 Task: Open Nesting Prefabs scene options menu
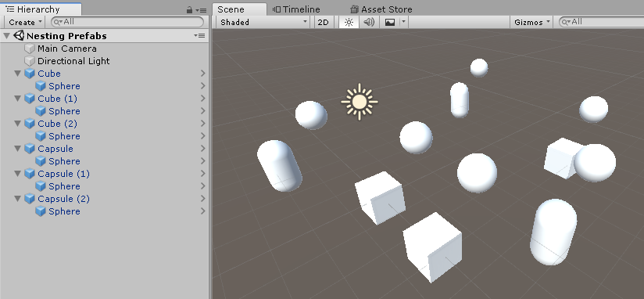click(x=199, y=36)
